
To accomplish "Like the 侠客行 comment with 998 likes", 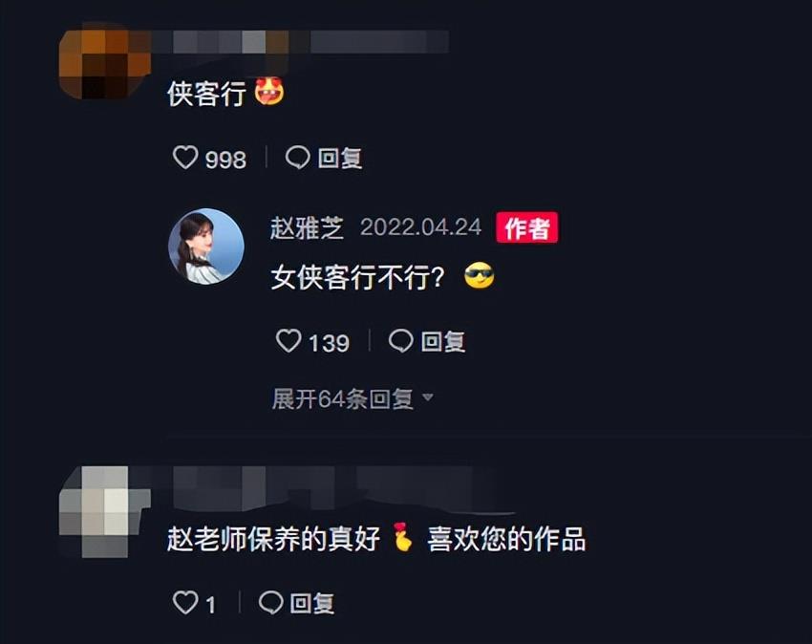I will click(185, 157).
